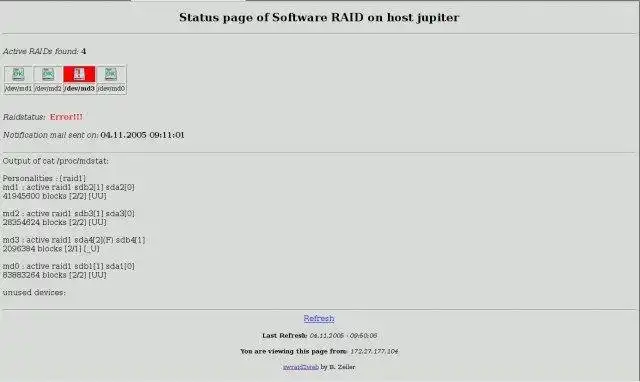Click the "Output of cat /proc/mdstat:" line
This screenshot has height=382, width=640.
56,161
